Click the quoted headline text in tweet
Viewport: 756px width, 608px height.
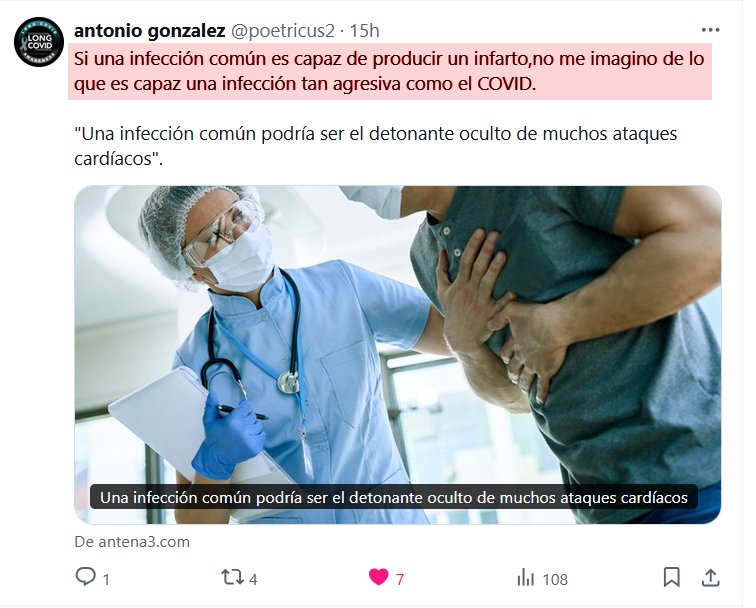pos(376,146)
